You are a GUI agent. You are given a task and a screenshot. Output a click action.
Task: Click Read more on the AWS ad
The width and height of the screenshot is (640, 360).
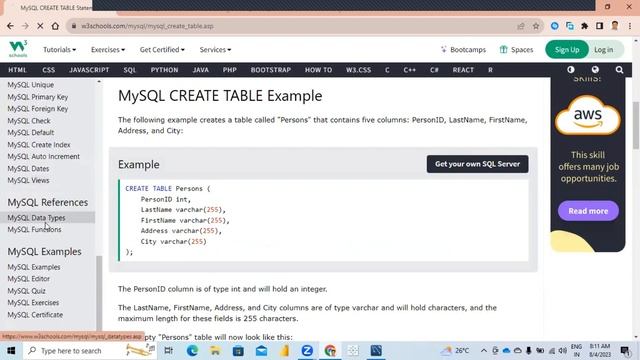pyautogui.click(x=588, y=211)
